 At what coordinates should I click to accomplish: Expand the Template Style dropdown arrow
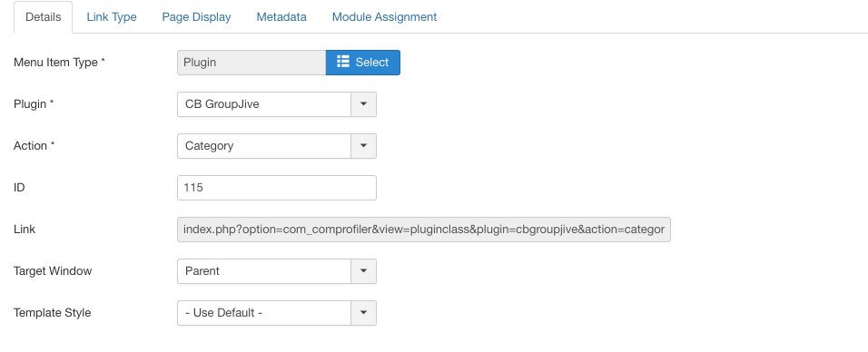coord(364,313)
